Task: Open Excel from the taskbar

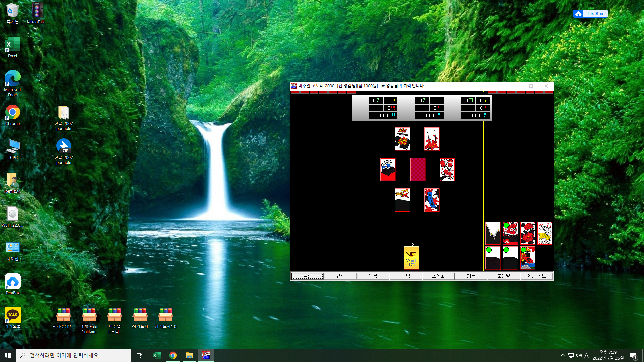Action: tap(156, 355)
